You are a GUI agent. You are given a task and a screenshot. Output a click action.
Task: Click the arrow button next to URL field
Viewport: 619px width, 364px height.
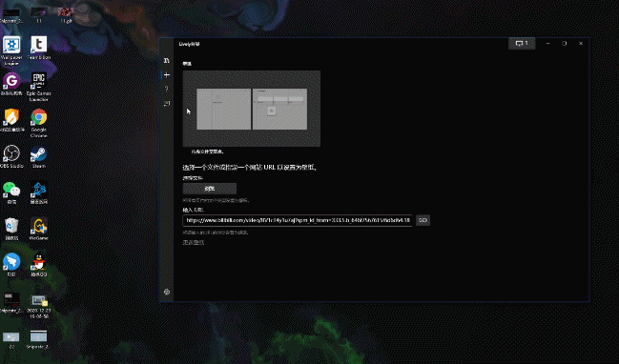click(423, 220)
